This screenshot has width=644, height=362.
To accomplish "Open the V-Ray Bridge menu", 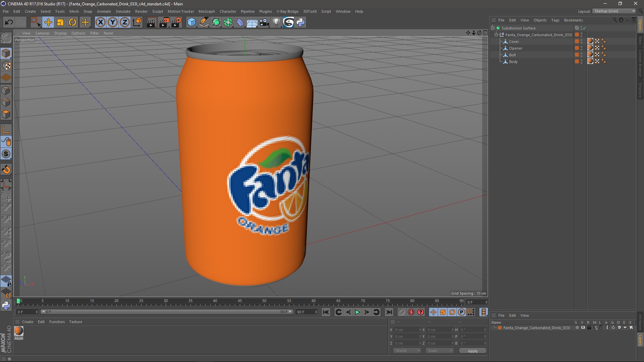I will (287, 11).
